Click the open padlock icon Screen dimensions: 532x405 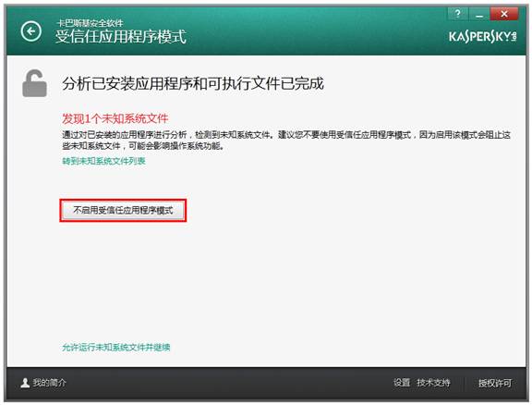(x=34, y=83)
